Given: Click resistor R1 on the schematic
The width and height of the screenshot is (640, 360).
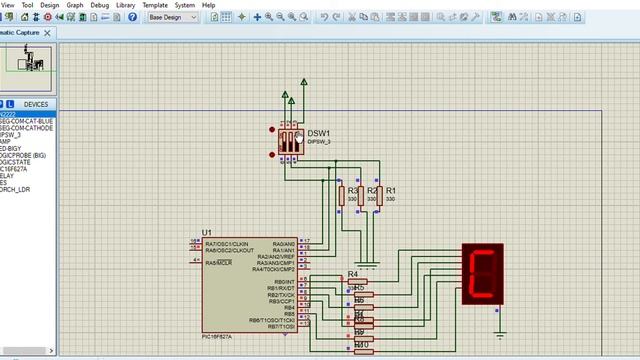Looking at the screenshot, I should (380, 196).
